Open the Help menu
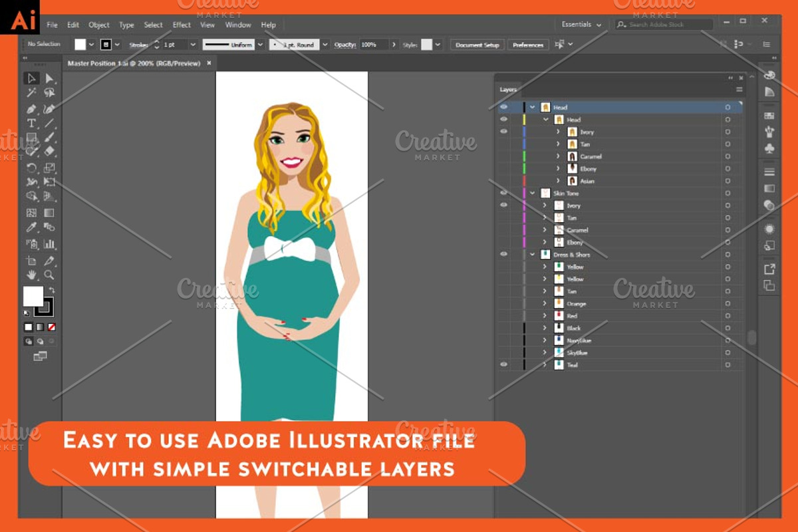Screen dimensions: 798x532 pyautogui.click(x=268, y=25)
